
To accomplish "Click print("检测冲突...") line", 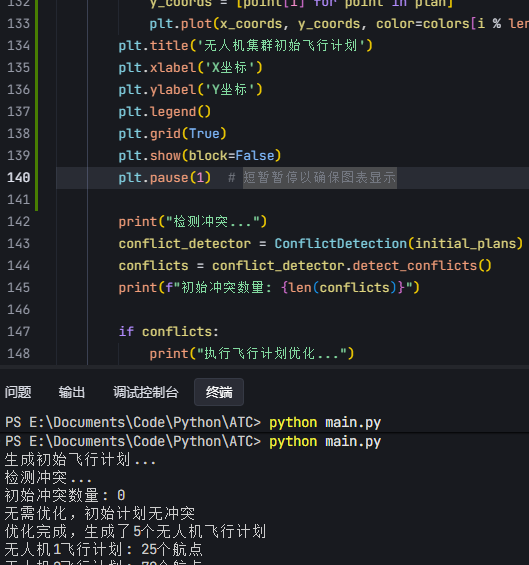I will 193,222.
